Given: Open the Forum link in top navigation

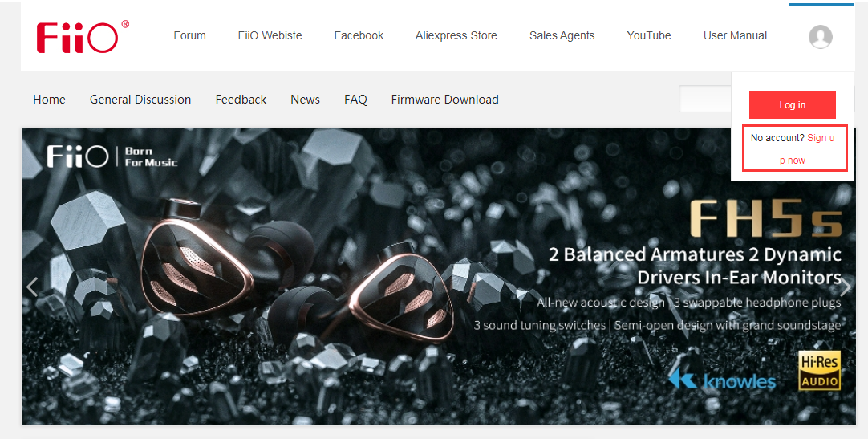Looking at the screenshot, I should pyautogui.click(x=189, y=36).
